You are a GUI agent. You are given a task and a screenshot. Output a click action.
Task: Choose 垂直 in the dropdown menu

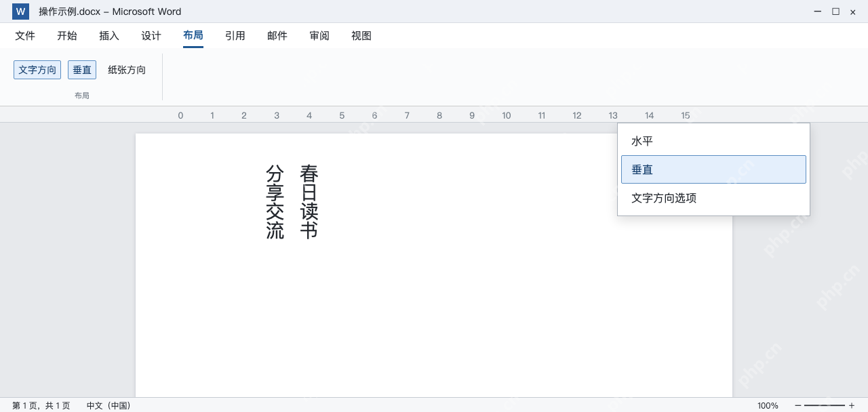point(713,169)
